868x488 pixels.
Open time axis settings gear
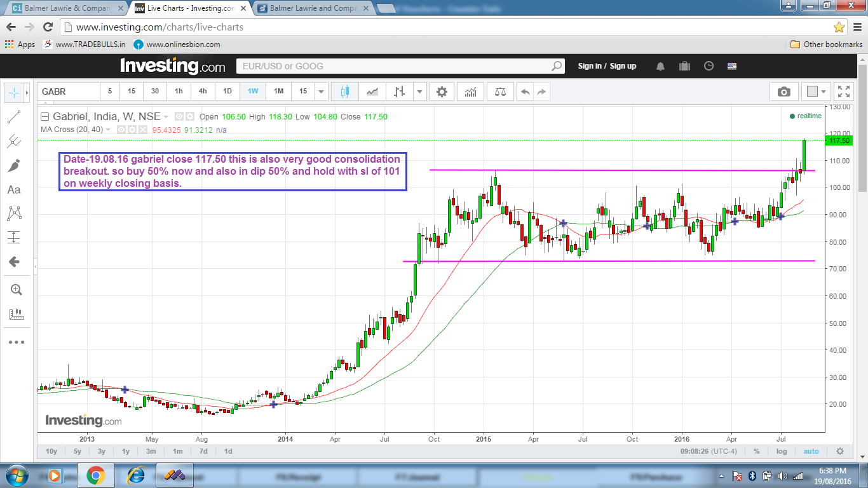pos(839,451)
